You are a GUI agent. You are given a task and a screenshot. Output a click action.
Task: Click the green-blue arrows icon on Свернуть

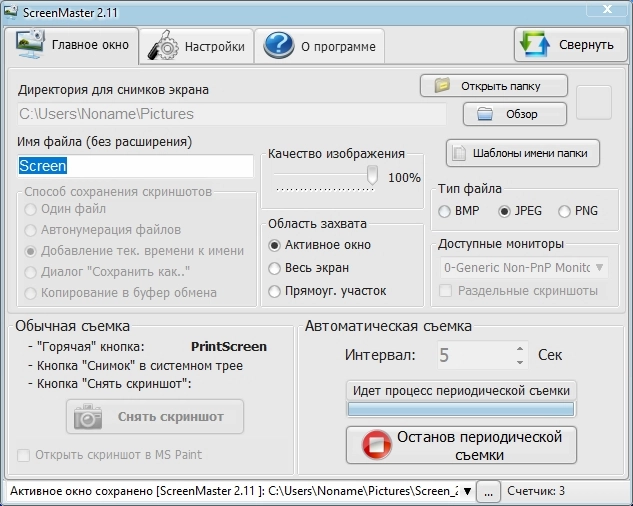535,44
